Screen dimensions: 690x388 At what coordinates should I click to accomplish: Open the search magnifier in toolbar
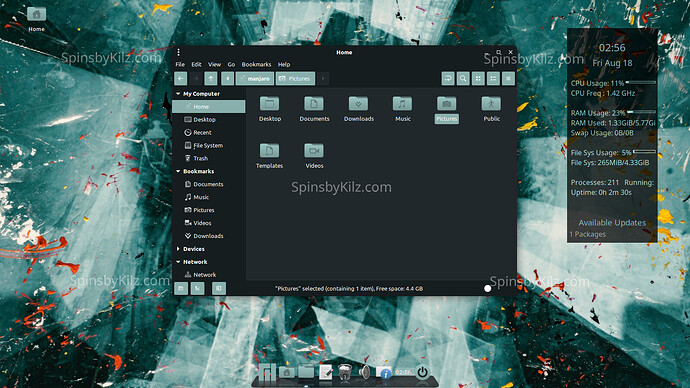tap(463, 79)
